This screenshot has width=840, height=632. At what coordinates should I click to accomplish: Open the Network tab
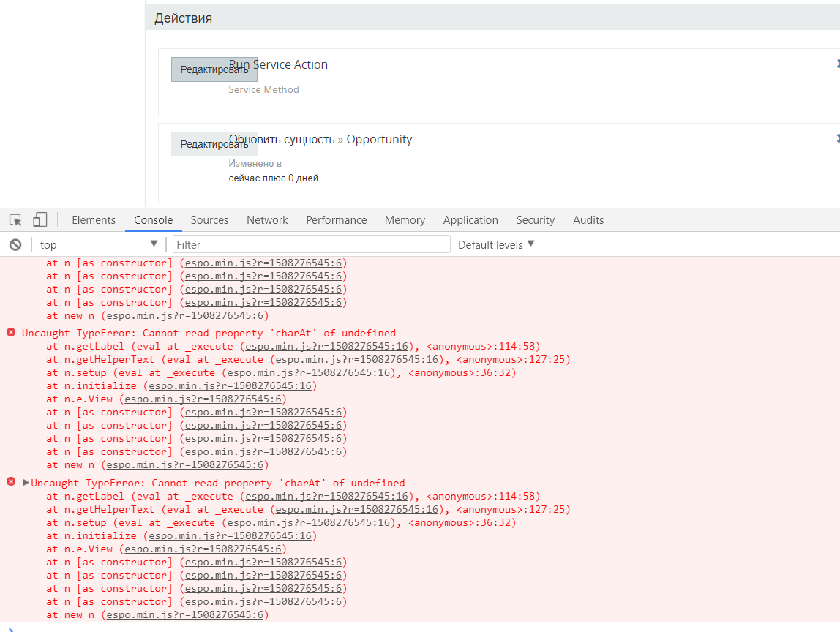[x=267, y=220]
